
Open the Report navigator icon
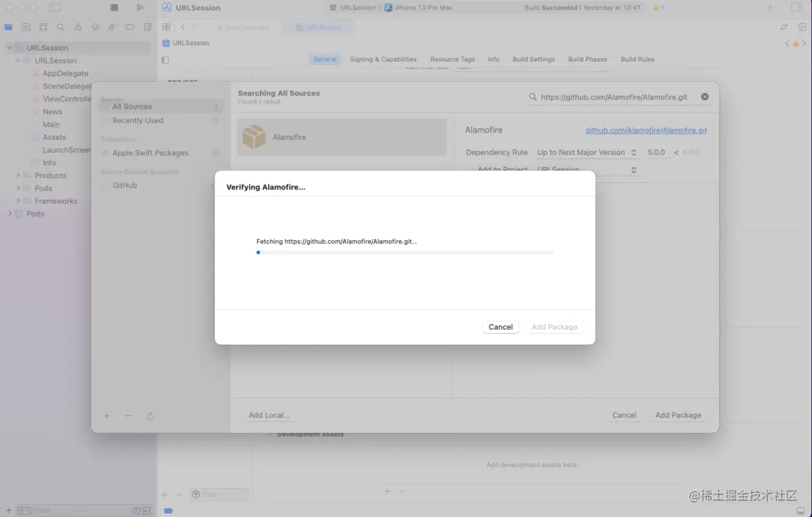(x=148, y=27)
